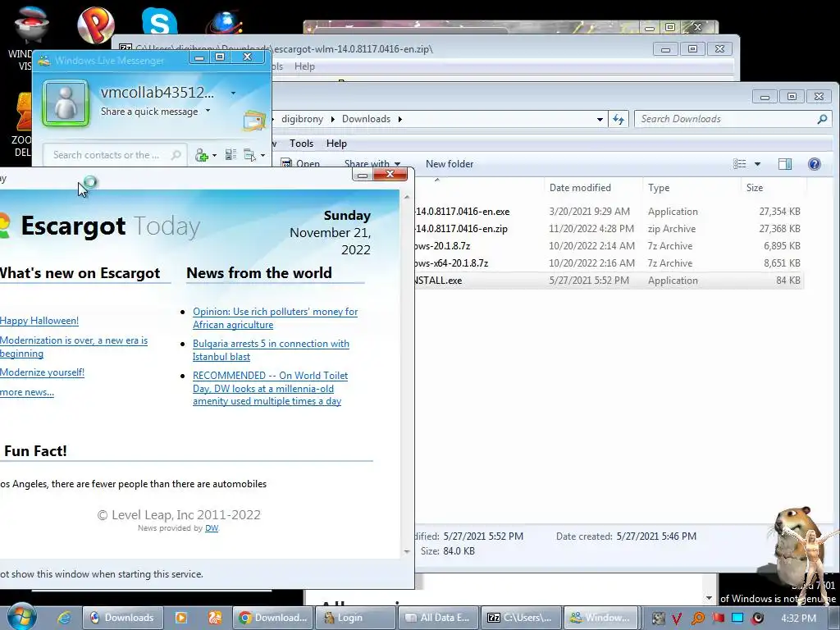Switch to Chrome Download taskbar button
The width and height of the screenshot is (840, 630).
273,618
